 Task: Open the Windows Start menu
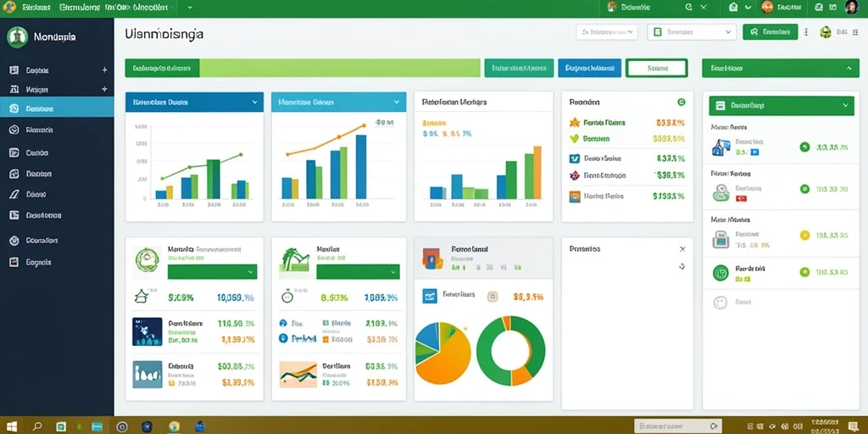pos(12,426)
